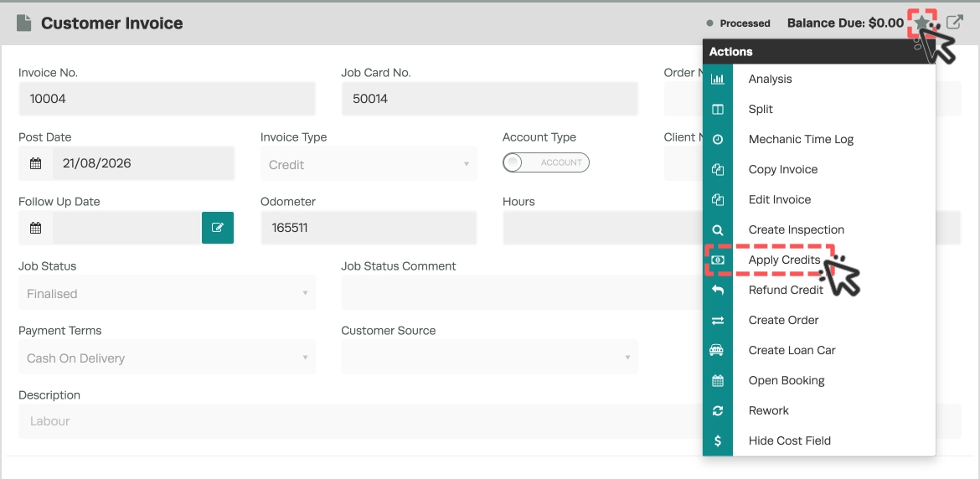Screen dimensions: 980x479
Task: Click the Hide Cost Field dollar icon
Action: click(x=718, y=441)
